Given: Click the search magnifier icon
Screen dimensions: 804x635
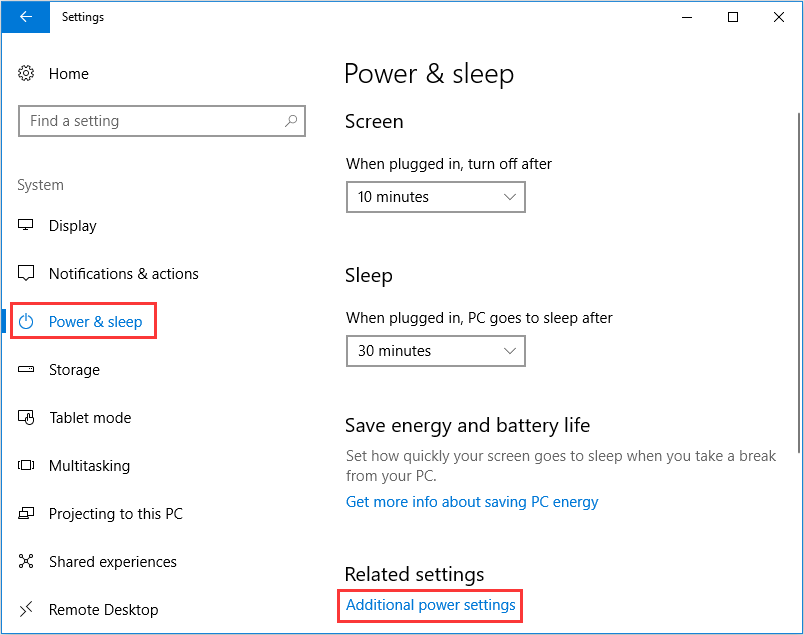Looking at the screenshot, I should coord(292,121).
